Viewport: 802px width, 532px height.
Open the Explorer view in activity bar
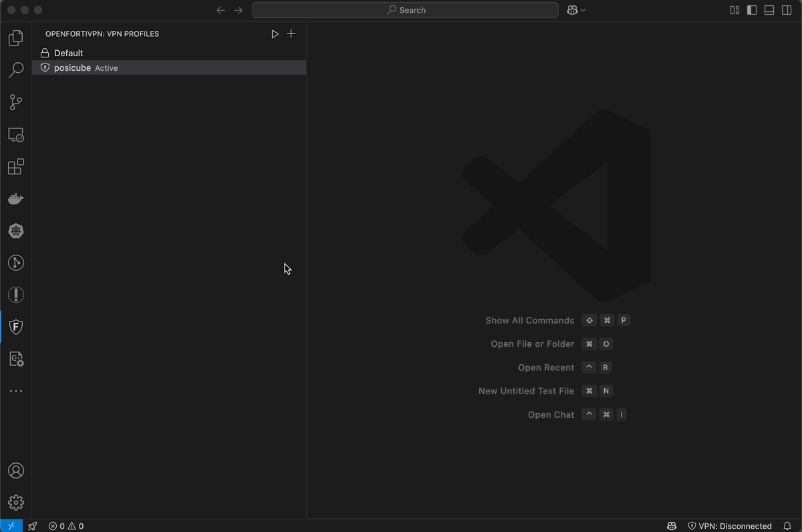click(x=16, y=38)
